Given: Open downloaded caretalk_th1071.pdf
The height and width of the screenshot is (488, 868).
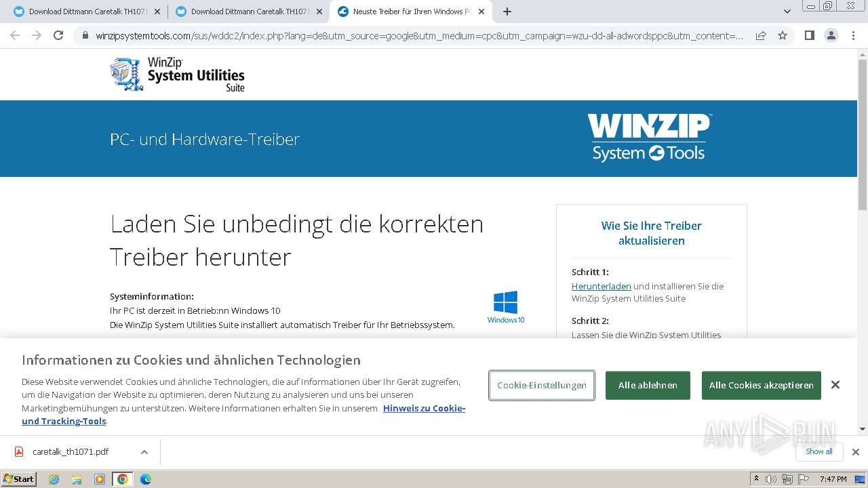Looking at the screenshot, I should pyautogui.click(x=71, y=451).
